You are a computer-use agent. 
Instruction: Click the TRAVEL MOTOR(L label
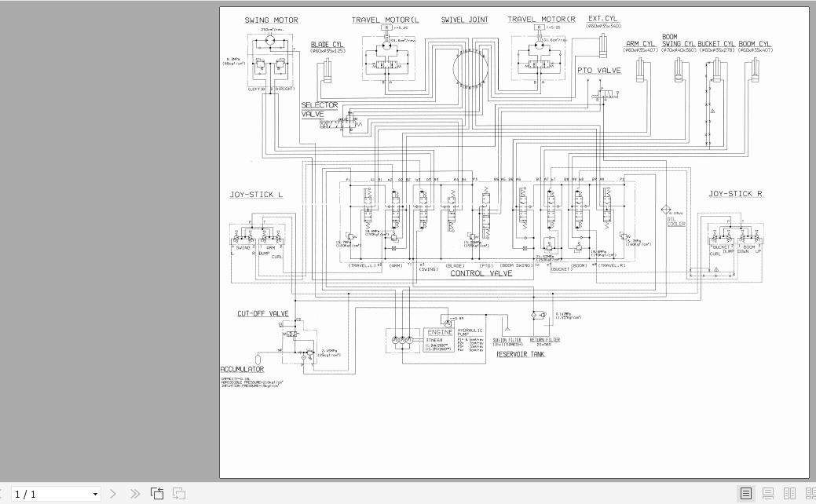pyautogui.click(x=385, y=20)
